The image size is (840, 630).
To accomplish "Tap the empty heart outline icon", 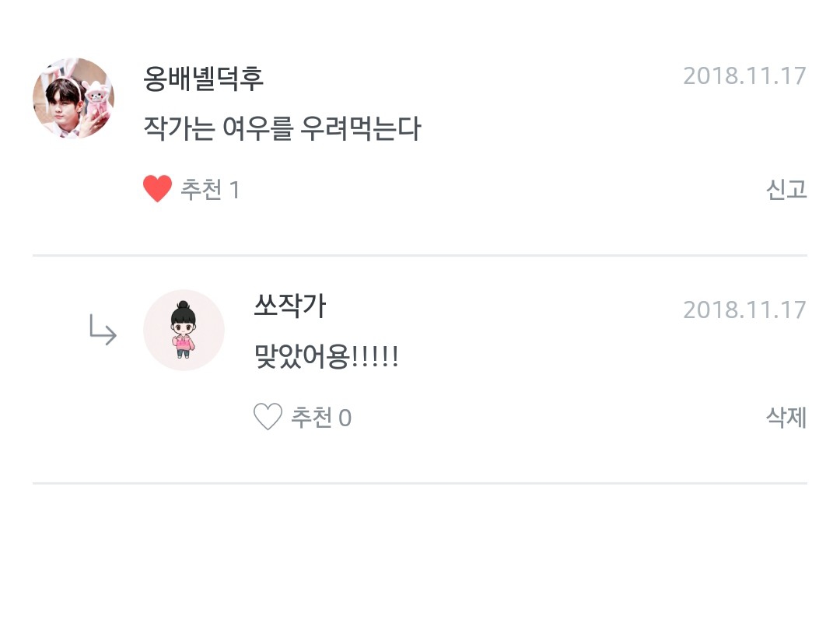I will 268,418.
